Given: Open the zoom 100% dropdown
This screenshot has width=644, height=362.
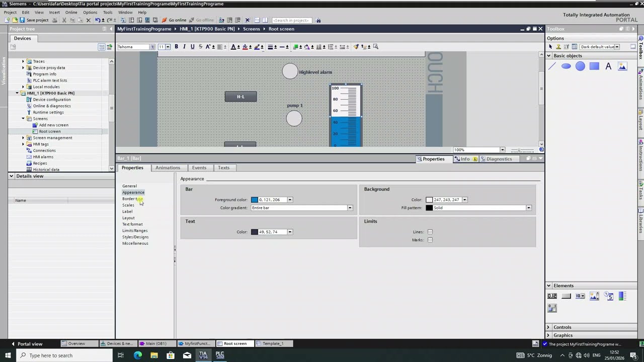Looking at the screenshot, I should click(x=502, y=150).
